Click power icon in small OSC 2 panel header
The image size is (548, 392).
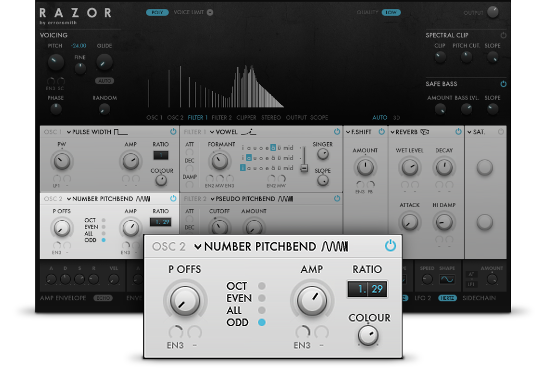point(173,199)
